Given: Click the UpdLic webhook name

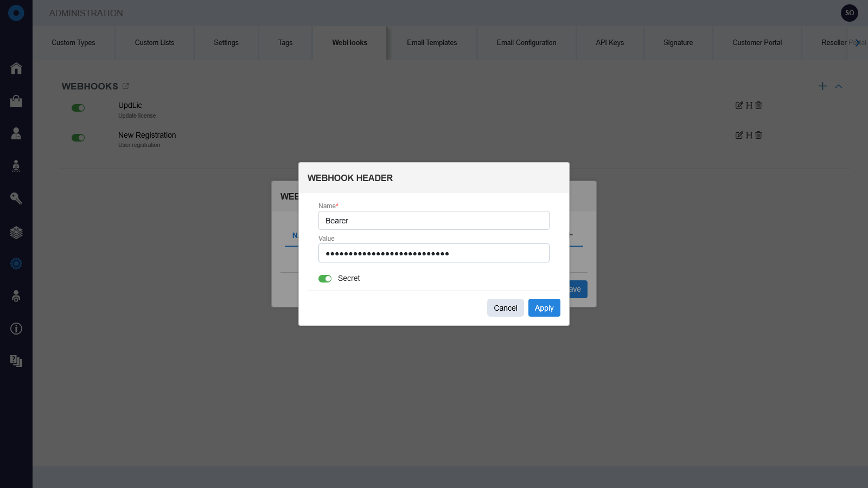Looking at the screenshot, I should coord(130,105).
